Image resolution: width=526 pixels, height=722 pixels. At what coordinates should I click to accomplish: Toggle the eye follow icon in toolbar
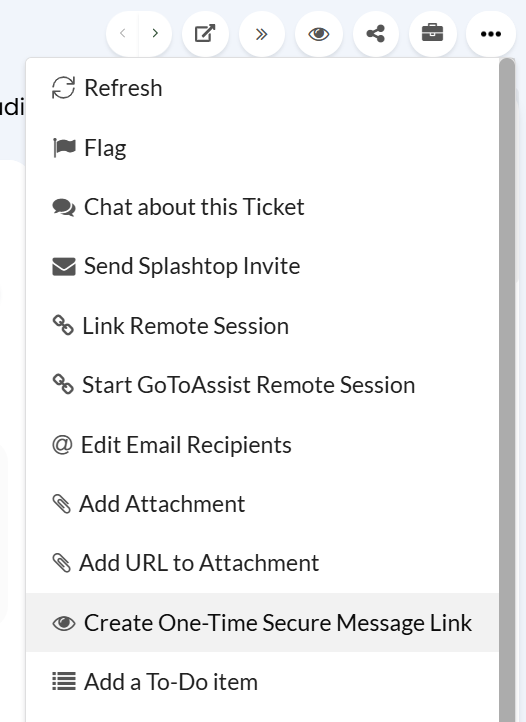coord(319,34)
